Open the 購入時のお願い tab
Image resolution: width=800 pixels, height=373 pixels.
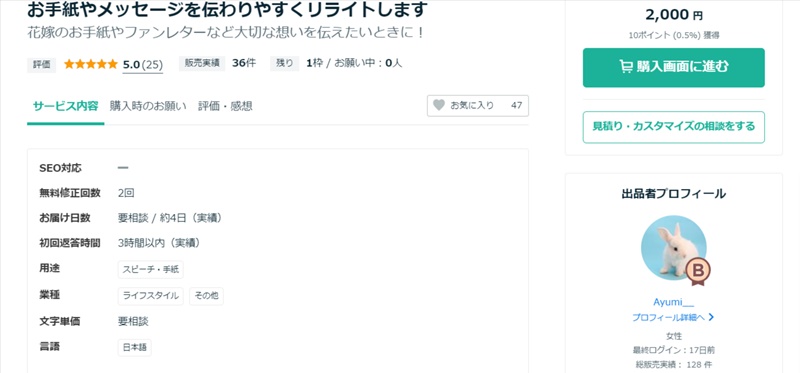(x=148, y=106)
